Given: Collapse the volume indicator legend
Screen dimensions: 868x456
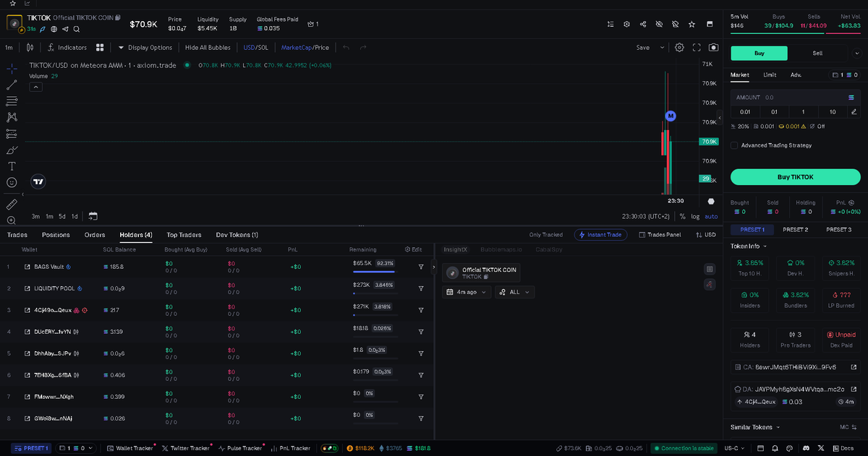Looking at the screenshot, I should (x=35, y=87).
